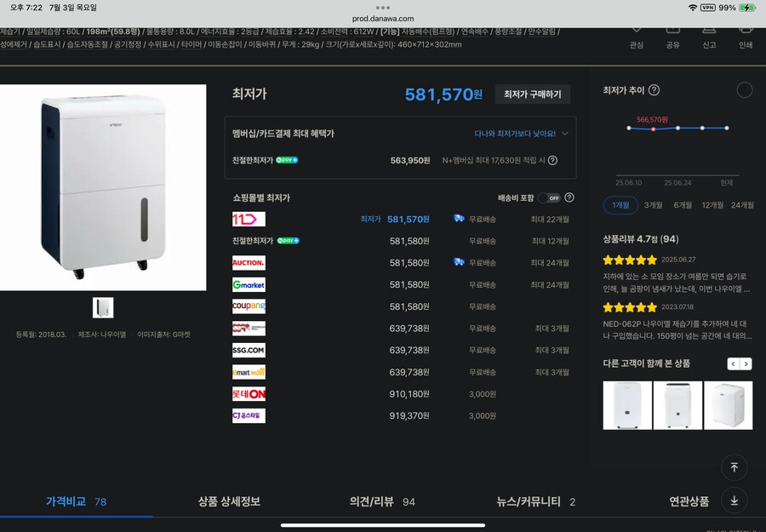Open the CJ 온스타일 shop logo offer
766x532 pixels.
(249, 415)
